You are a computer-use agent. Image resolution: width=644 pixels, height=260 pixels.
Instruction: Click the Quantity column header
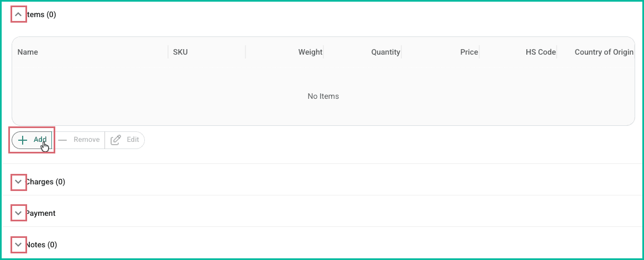coord(385,52)
